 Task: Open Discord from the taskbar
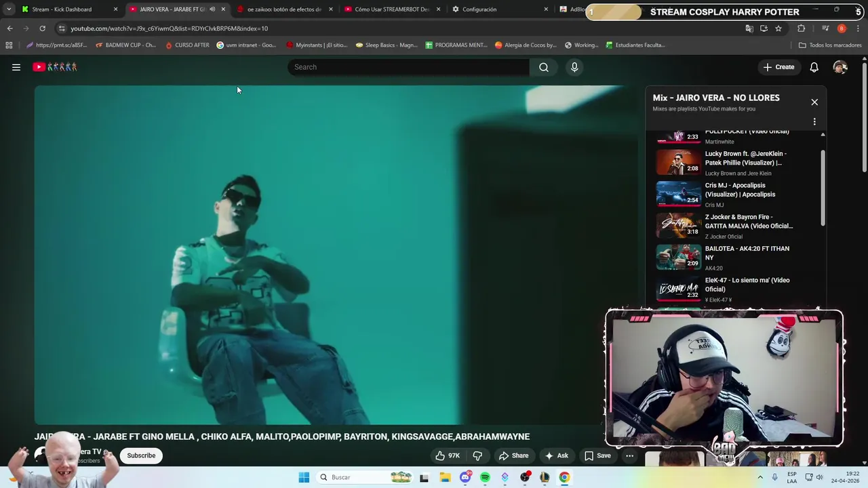(465, 477)
